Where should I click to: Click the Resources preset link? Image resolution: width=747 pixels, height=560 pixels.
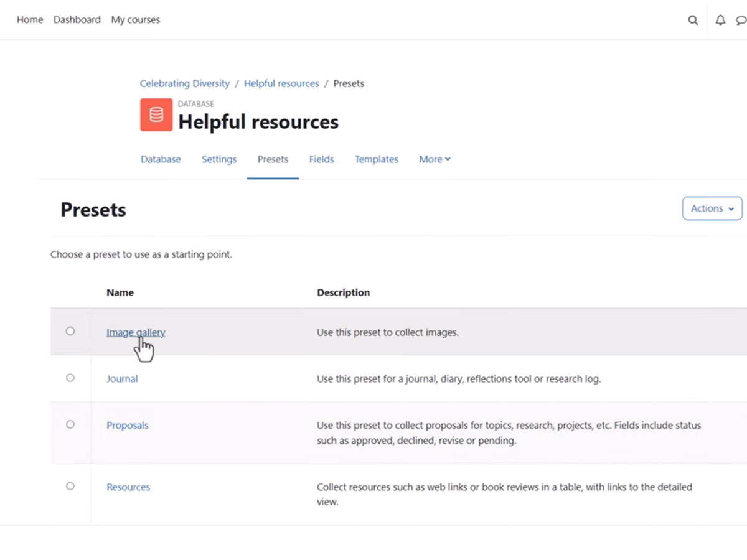[x=128, y=487]
